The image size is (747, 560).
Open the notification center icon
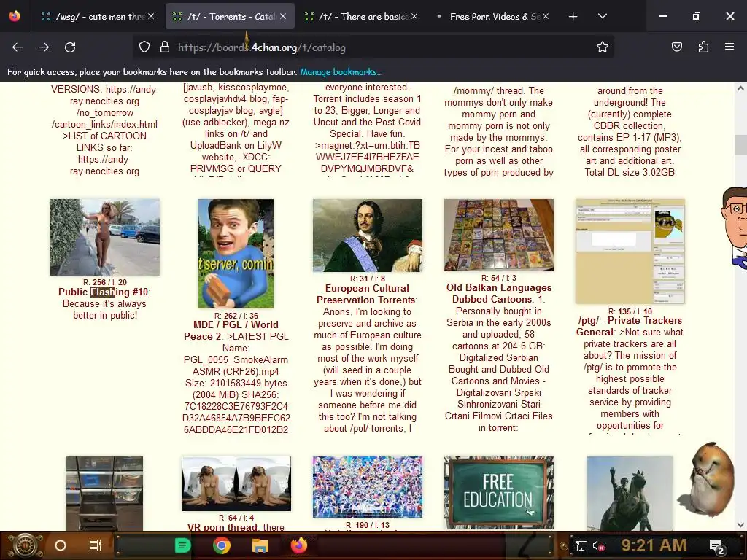(x=717, y=546)
